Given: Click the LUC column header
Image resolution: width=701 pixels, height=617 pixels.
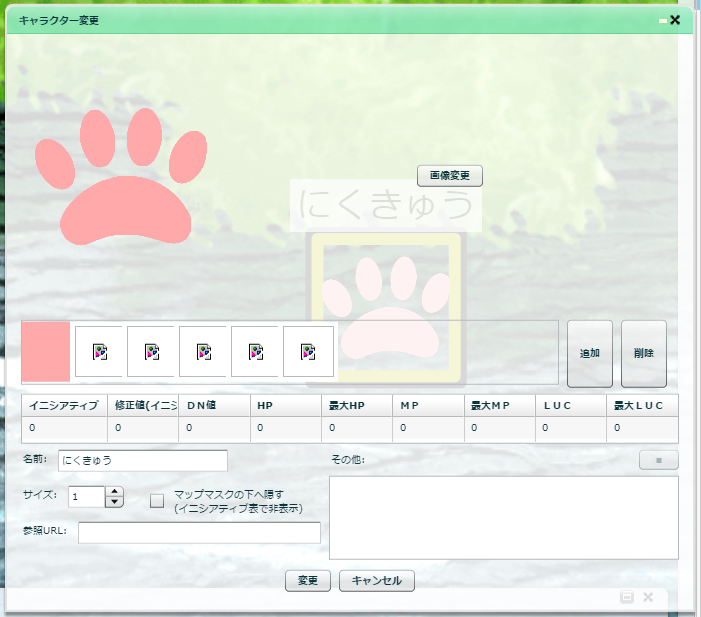Looking at the screenshot, I should [x=571, y=406].
